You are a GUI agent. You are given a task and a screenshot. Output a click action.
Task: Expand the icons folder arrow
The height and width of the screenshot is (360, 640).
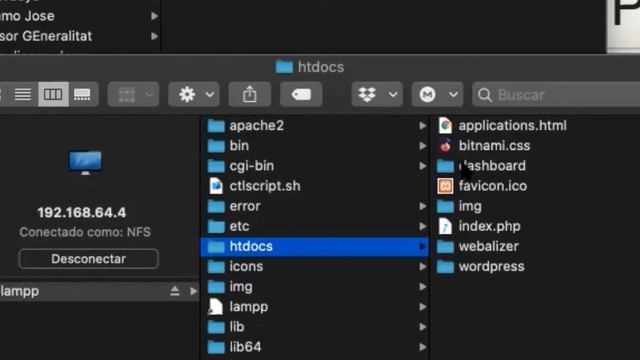click(x=422, y=267)
